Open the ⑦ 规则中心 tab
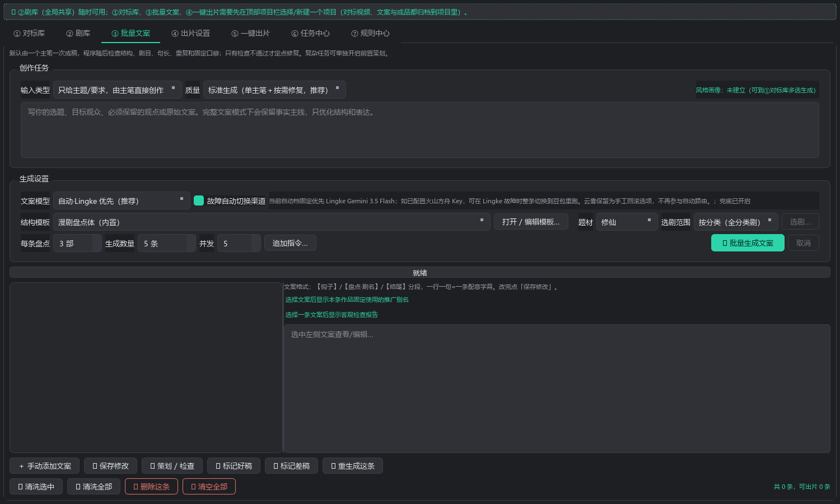Image resolution: width=840 pixels, height=504 pixels. (370, 34)
